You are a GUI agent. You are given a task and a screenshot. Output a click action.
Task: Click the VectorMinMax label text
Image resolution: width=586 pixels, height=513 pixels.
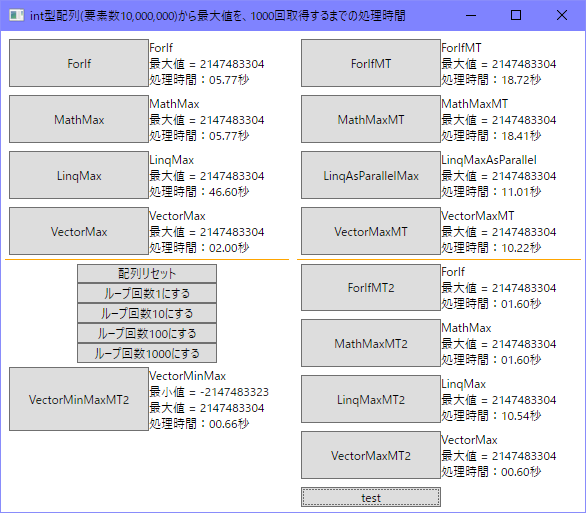click(188, 376)
